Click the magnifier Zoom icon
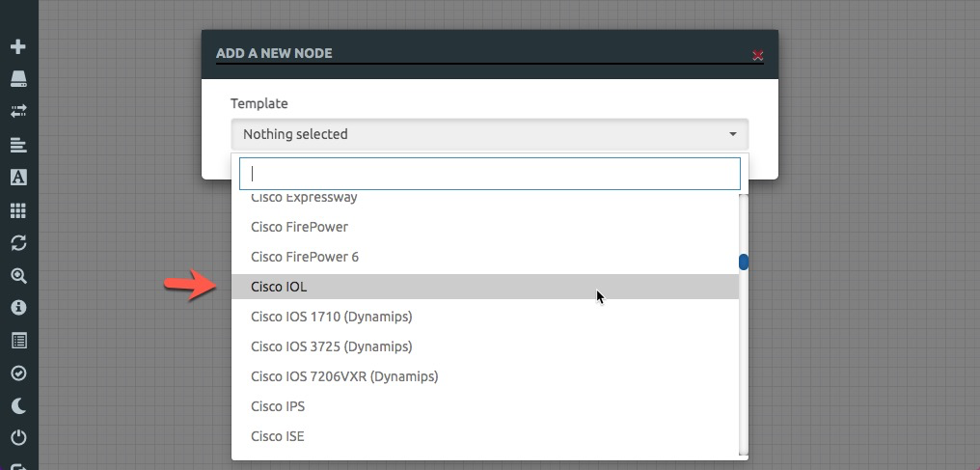Viewport: 980px width, 470px height. (18, 276)
